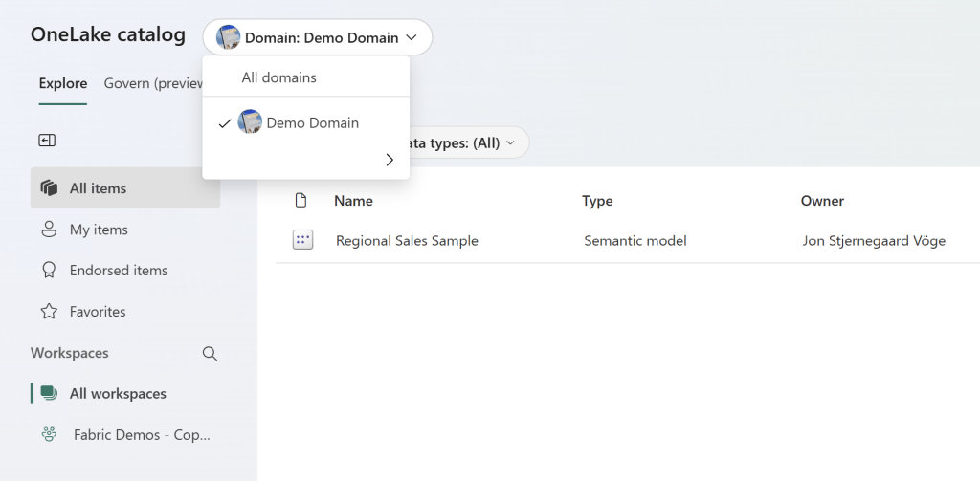980x481 pixels.
Task: Open the Domain: Demo Domain dropdown
Action: click(x=317, y=38)
